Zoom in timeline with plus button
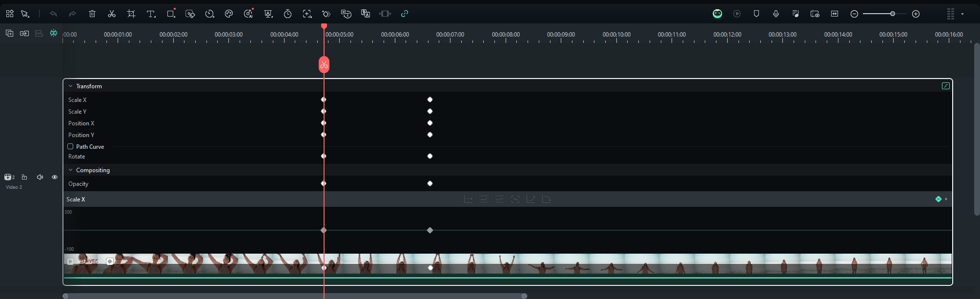The height and width of the screenshot is (299, 980). click(x=916, y=14)
